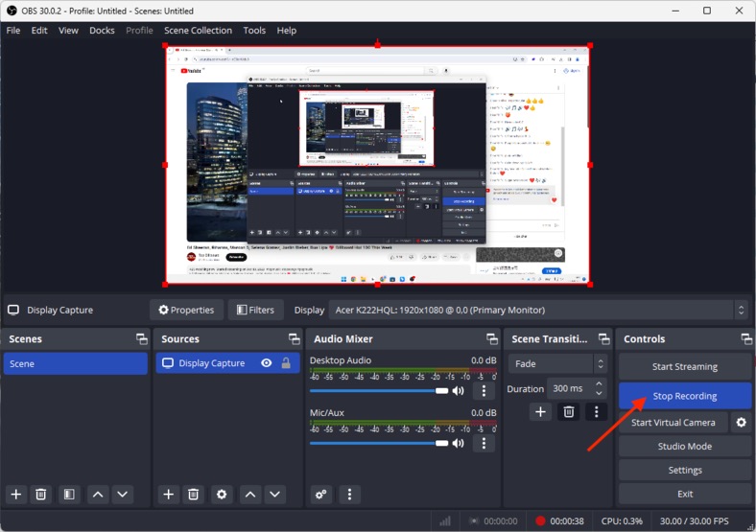Open transition properties dots menu
This screenshot has height=532, width=756.
click(597, 411)
